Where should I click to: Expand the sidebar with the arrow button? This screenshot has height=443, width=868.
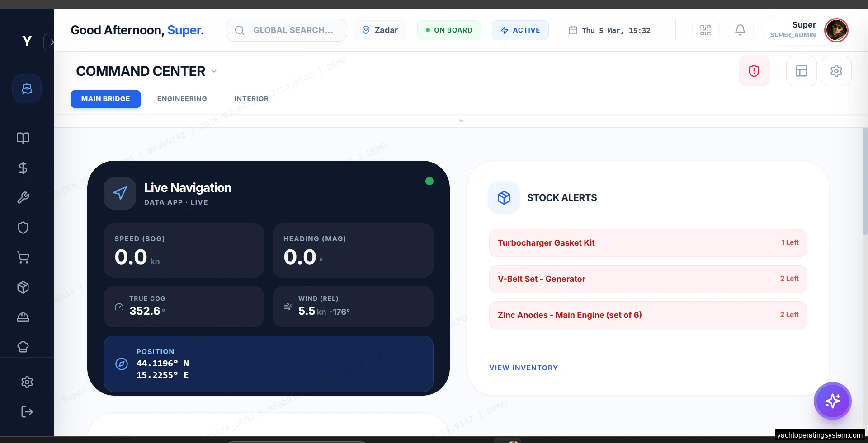click(50, 42)
